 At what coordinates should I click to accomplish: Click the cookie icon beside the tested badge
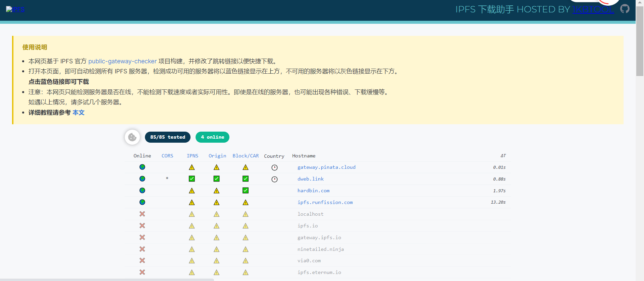132,137
